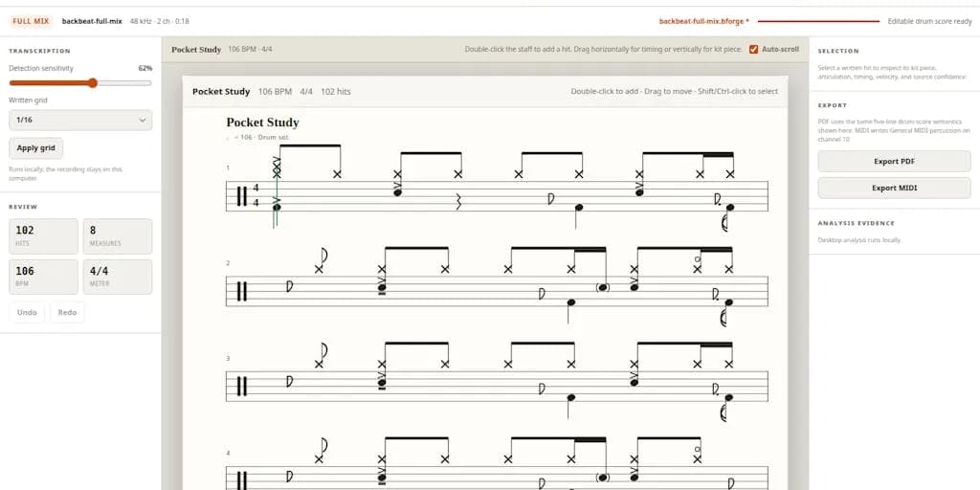Click the accented first kick note in measure 1
The image size is (980, 490).
coord(277,207)
